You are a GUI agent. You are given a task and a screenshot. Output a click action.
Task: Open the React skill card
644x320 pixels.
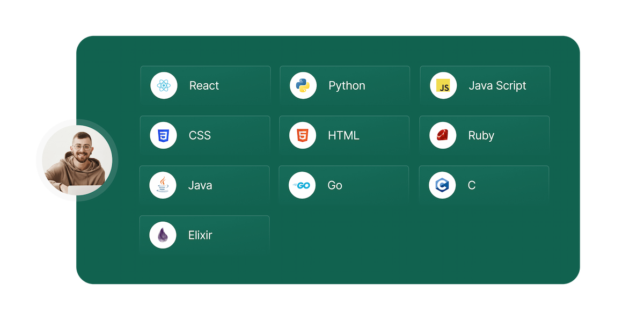(215, 85)
